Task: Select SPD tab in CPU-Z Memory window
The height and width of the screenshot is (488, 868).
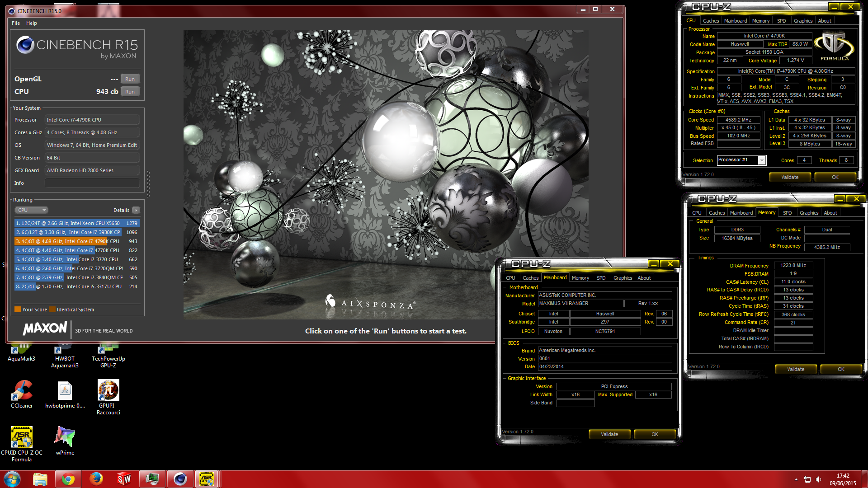Action: [788, 213]
